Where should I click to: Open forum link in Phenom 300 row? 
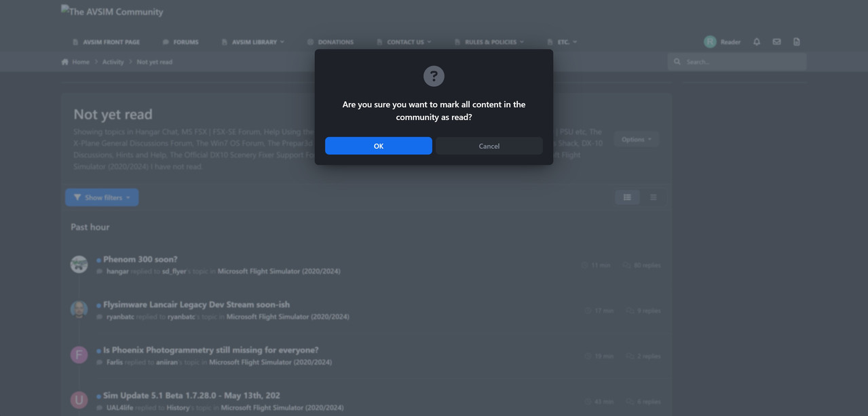[x=279, y=271]
